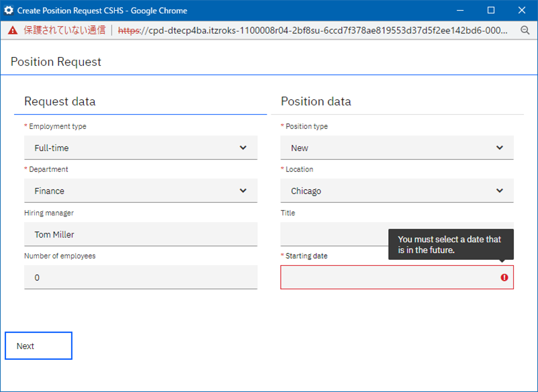The height and width of the screenshot is (392, 538).
Task: Click the Starting date input field
Action: tap(397, 277)
